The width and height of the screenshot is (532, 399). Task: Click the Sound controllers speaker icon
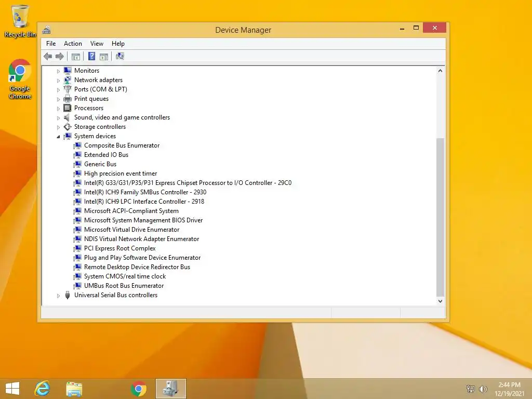pyautogui.click(x=68, y=117)
